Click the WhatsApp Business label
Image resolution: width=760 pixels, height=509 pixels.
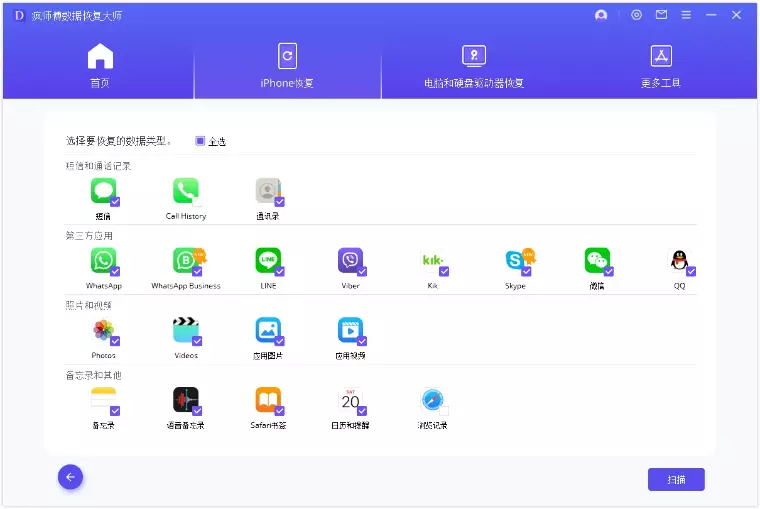[186, 286]
